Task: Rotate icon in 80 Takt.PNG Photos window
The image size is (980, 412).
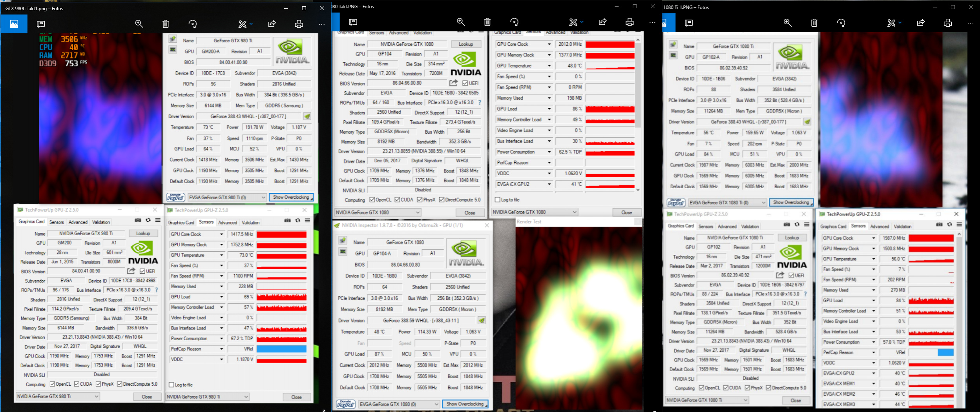Action: [514, 22]
